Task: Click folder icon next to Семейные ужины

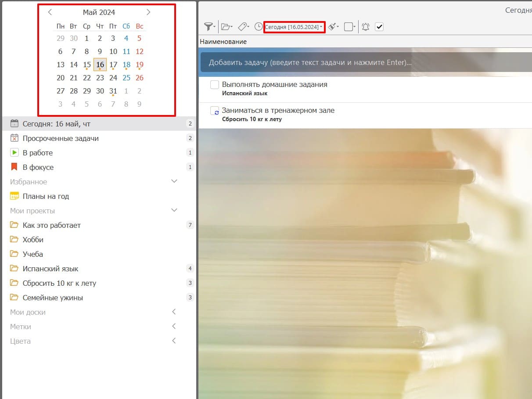Action: [x=14, y=298]
